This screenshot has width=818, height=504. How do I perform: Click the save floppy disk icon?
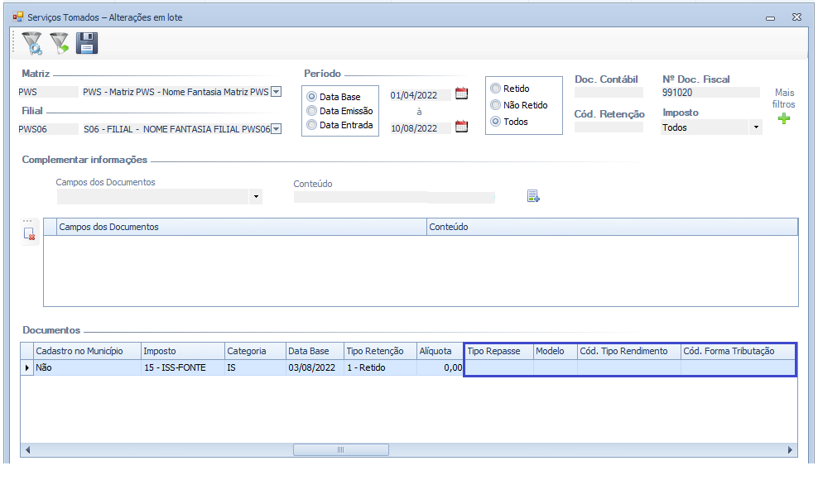tap(87, 43)
